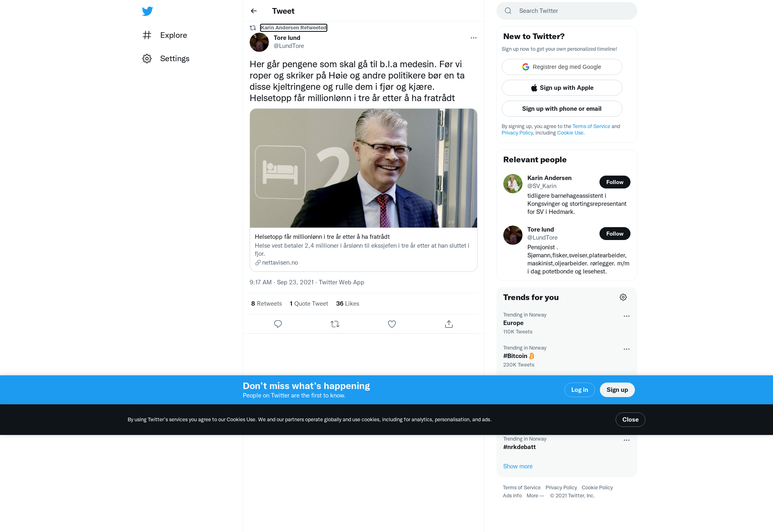This screenshot has height=532, width=773.
Task: Retweet using the retweet icon below tweet
Action: point(335,324)
